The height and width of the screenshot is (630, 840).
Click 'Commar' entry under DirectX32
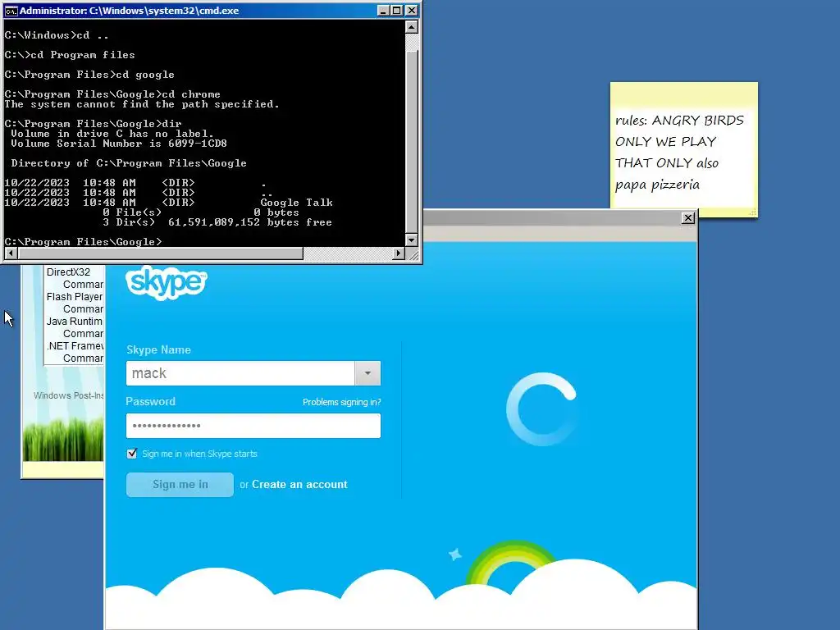(83, 285)
